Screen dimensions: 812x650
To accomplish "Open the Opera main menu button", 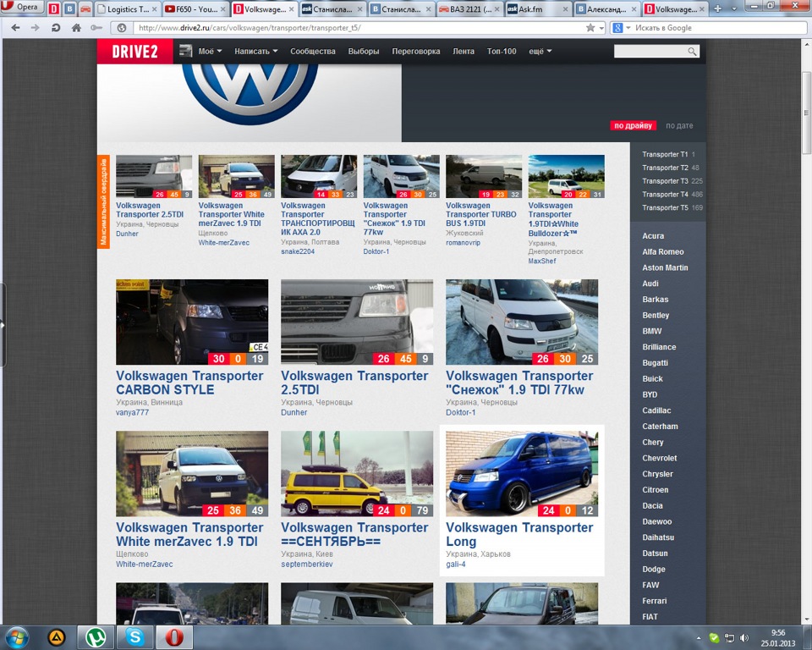I will 22,7.
